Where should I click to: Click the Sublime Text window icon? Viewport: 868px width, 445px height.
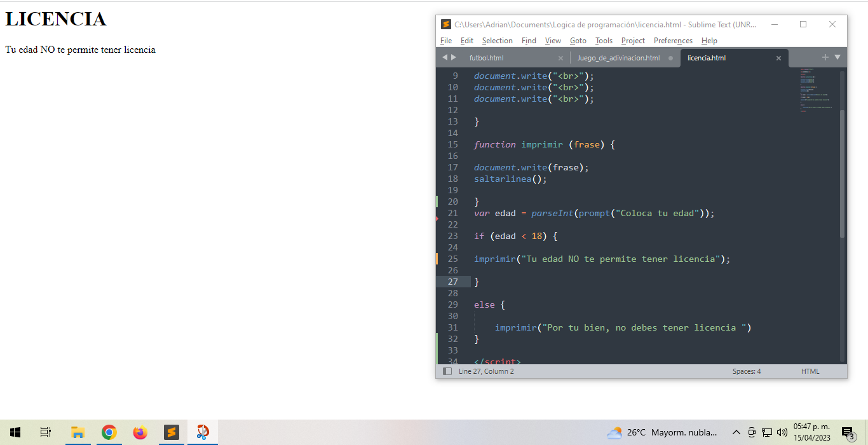[446, 24]
